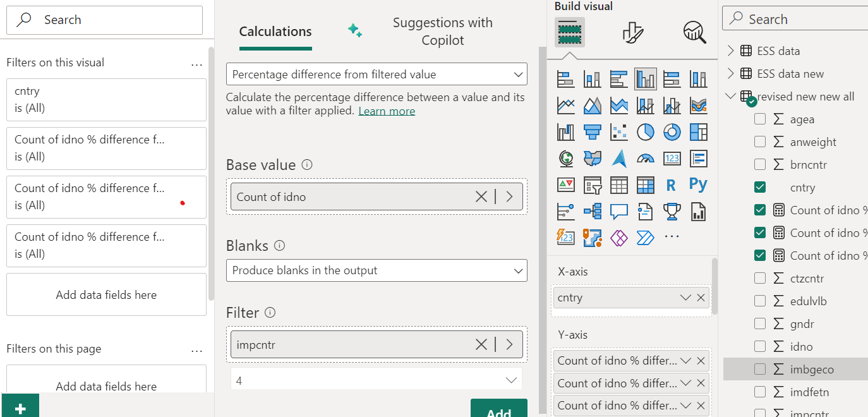Select the Stacked column chart visual
This screenshot has height=417, width=868.
[592, 79]
